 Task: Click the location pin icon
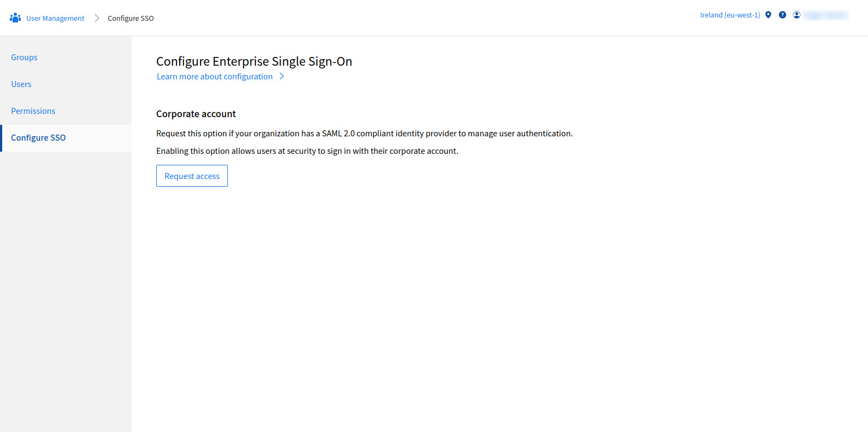(768, 15)
